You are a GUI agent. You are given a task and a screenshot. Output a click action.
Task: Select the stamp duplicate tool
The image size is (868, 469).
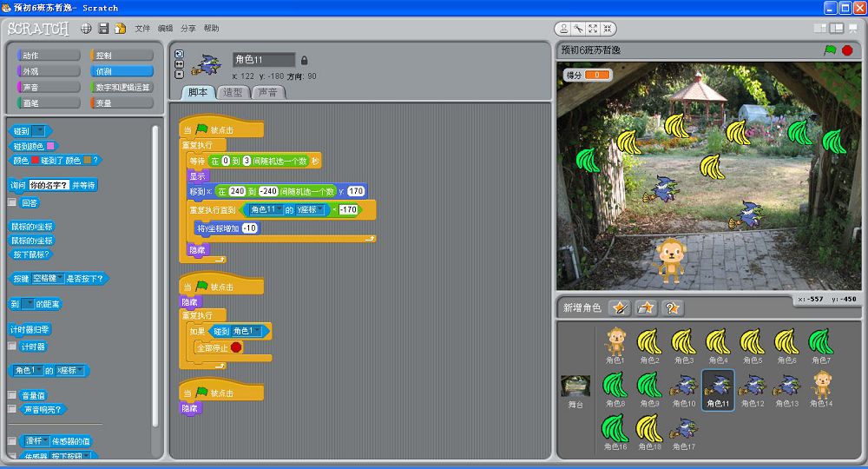pyautogui.click(x=563, y=29)
